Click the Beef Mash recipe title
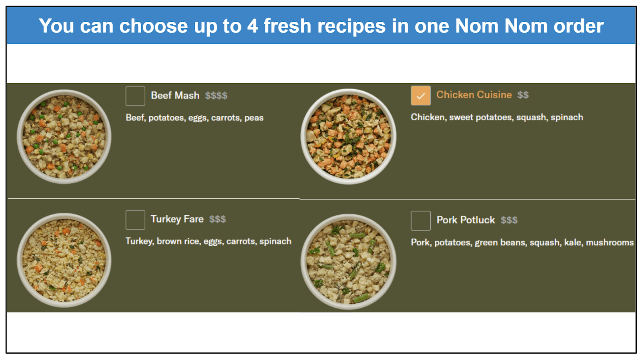 click(175, 95)
